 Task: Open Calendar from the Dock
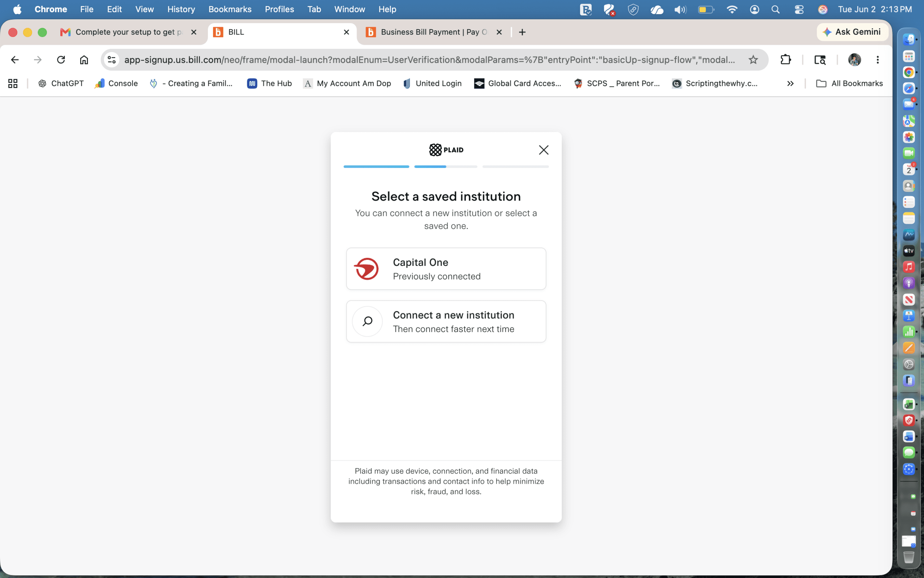click(909, 169)
